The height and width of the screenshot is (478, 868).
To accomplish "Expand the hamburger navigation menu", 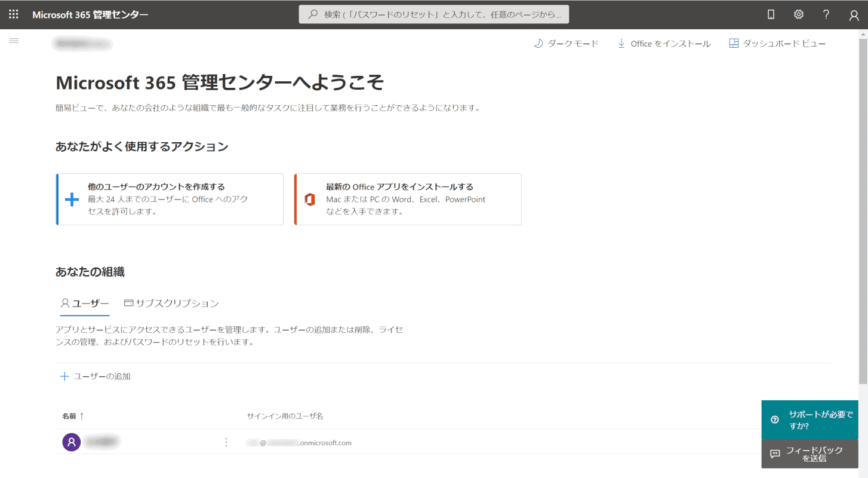I will coord(14,41).
